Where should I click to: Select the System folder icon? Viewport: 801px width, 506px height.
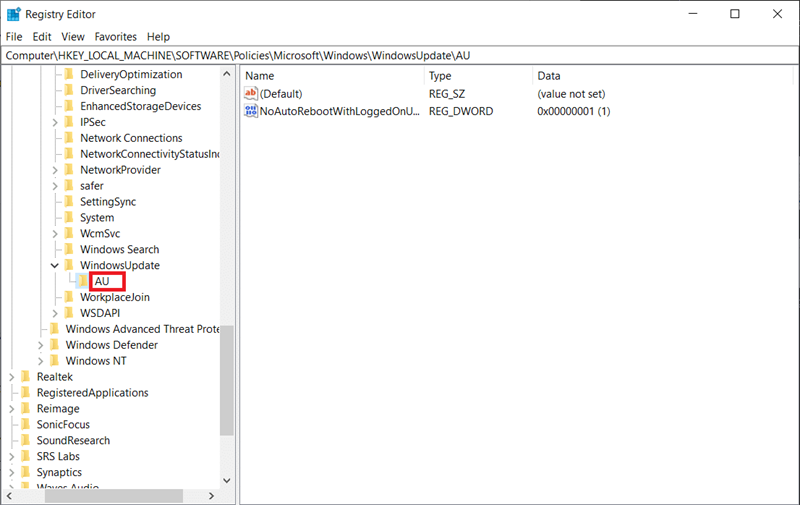[x=69, y=218]
